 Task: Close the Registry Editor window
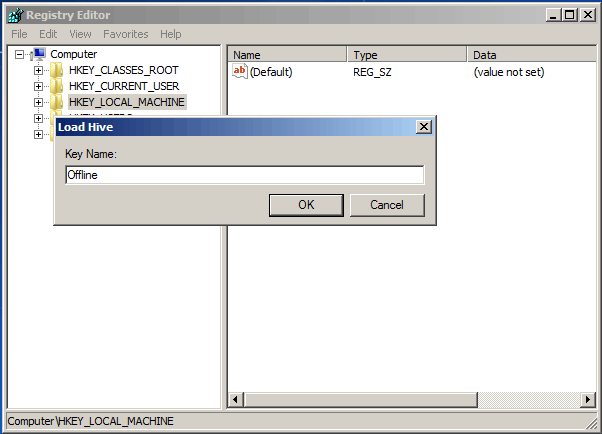pyautogui.click(x=588, y=15)
